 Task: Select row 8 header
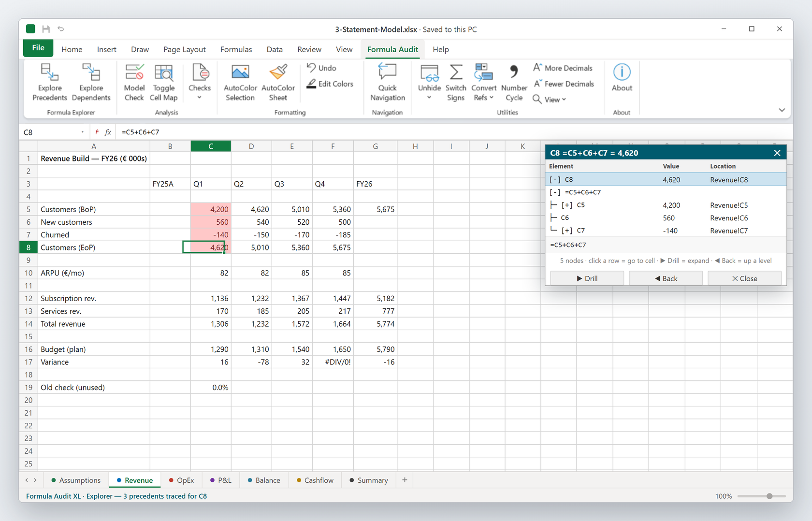coord(29,247)
